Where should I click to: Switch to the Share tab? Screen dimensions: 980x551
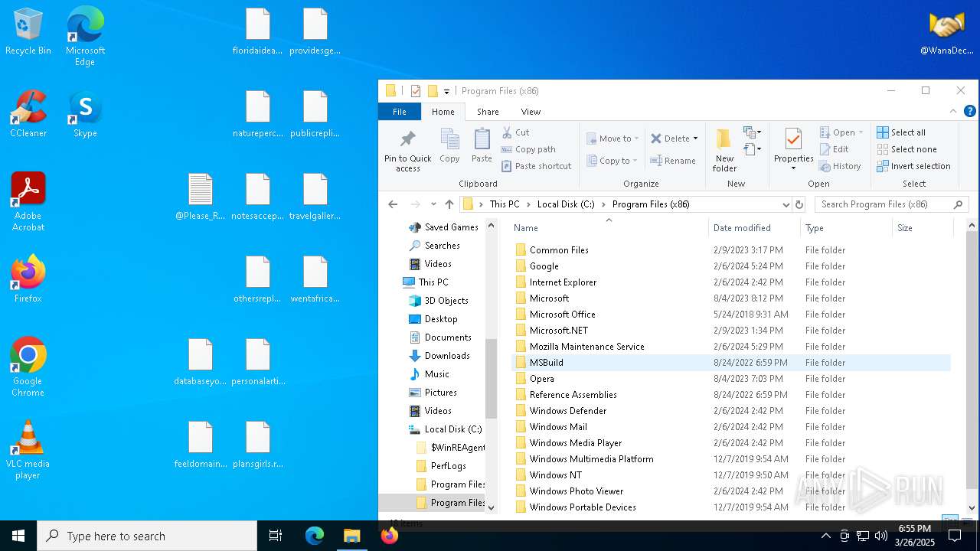pos(488,112)
